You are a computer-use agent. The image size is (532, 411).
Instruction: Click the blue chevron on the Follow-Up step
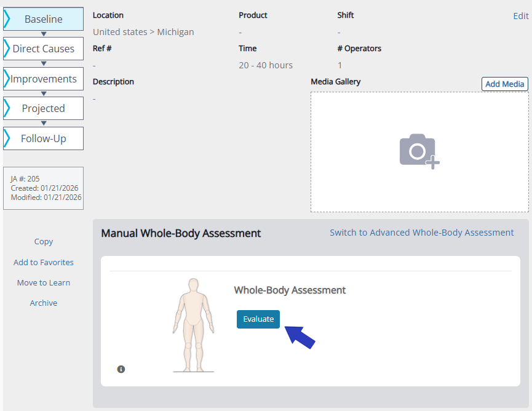7,138
